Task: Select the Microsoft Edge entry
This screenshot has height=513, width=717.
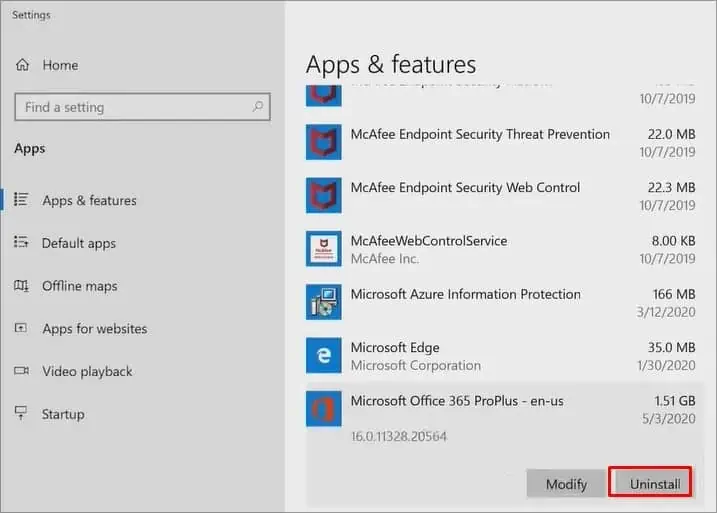Action: [501, 355]
